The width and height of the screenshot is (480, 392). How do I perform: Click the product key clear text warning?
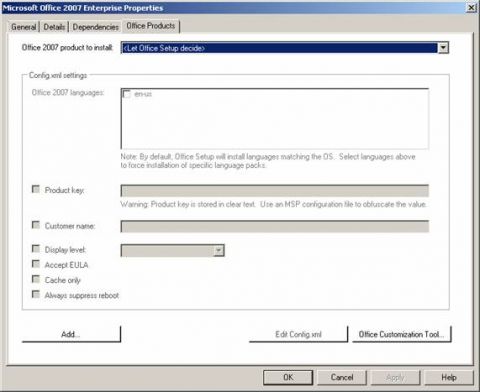tap(273, 204)
